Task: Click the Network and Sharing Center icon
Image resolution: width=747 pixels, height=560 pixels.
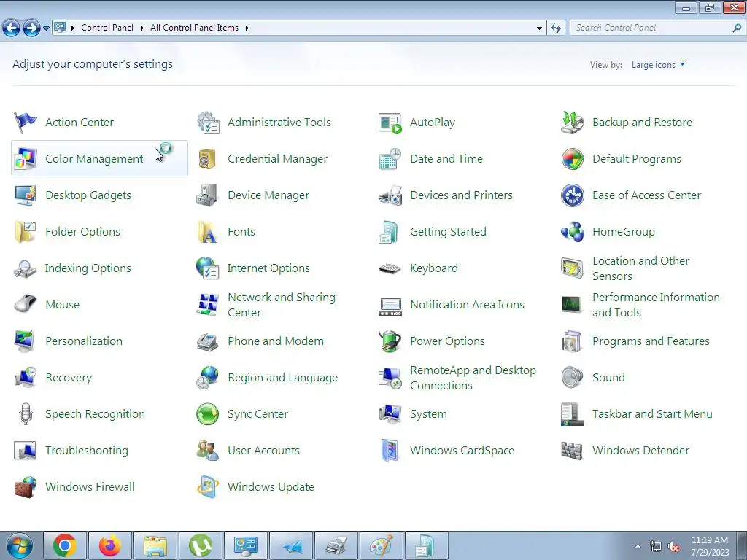Action: [x=207, y=305]
